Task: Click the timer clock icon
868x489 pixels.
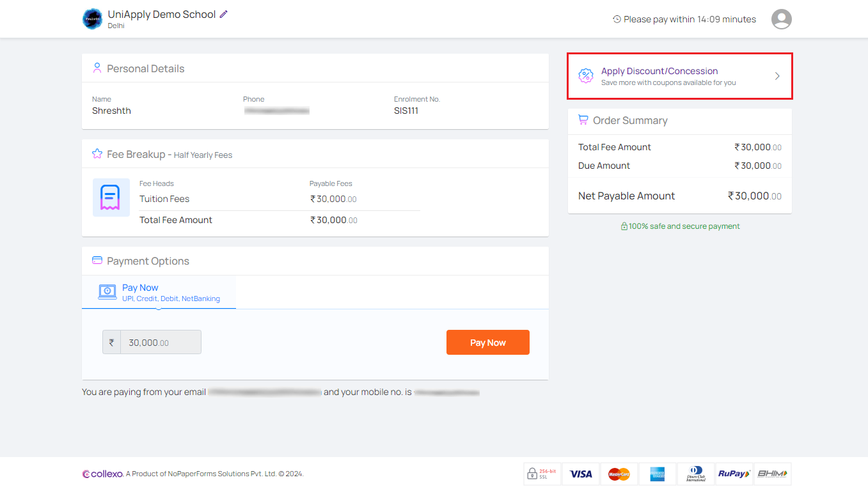Action: click(617, 19)
